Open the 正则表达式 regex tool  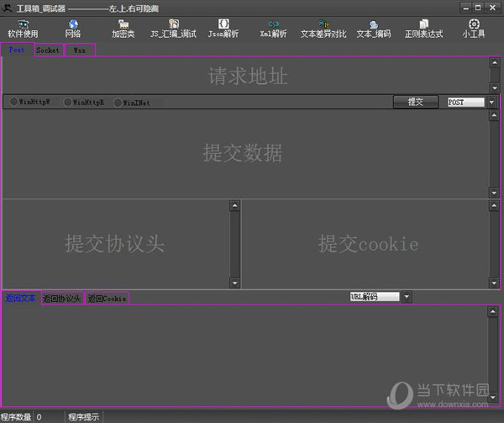pos(423,29)
